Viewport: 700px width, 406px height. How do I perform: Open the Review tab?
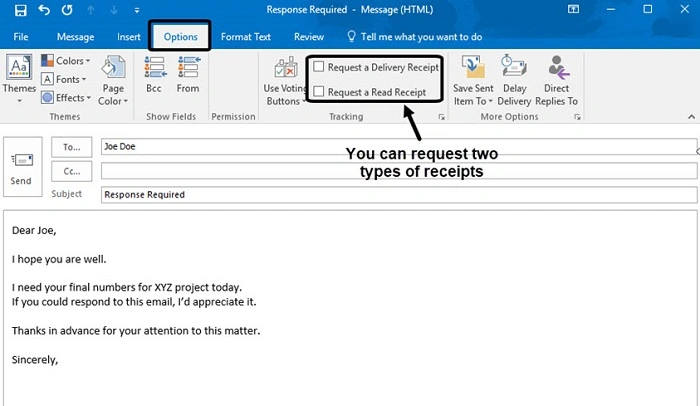point(308,37)
